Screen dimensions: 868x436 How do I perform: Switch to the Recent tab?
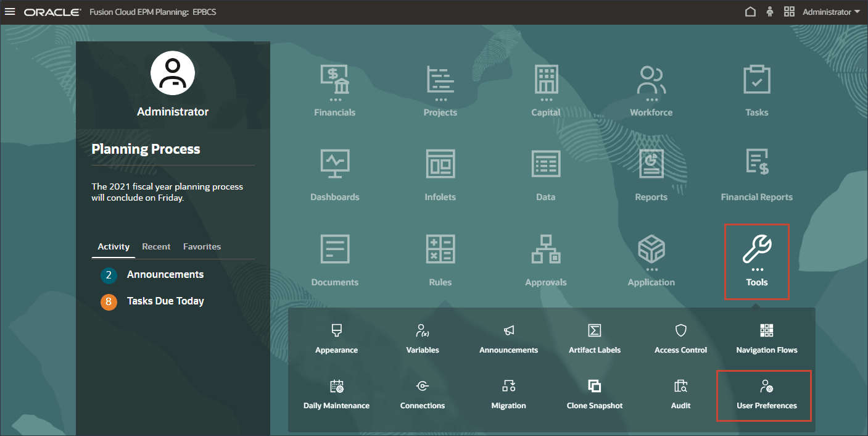pyautogui.click(x=156, y=246)
